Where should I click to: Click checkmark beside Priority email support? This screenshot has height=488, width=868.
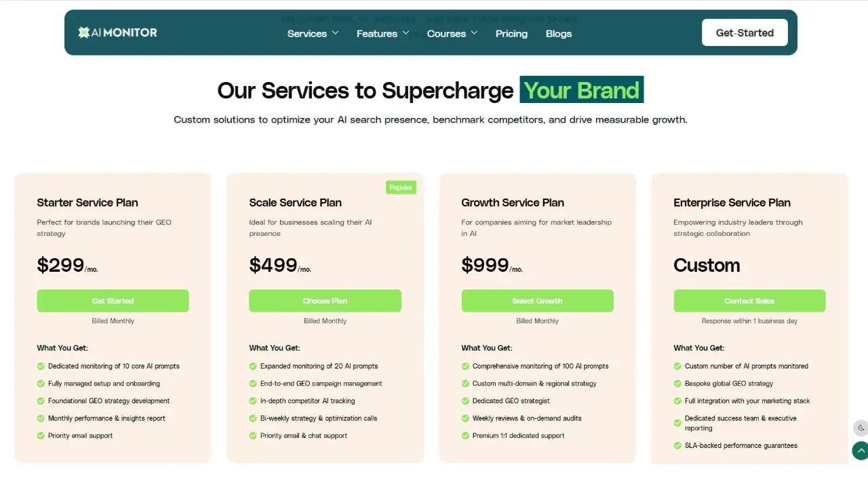tap(41, 436)
